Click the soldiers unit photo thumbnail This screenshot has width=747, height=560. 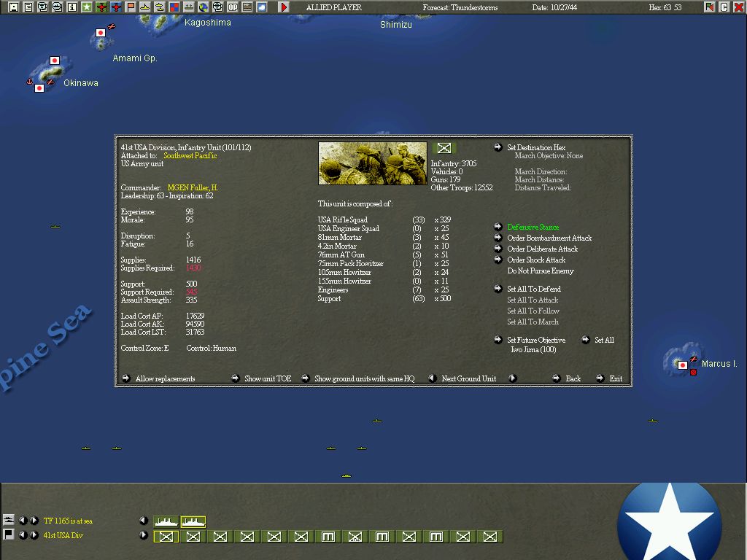[x=373, y=163]
